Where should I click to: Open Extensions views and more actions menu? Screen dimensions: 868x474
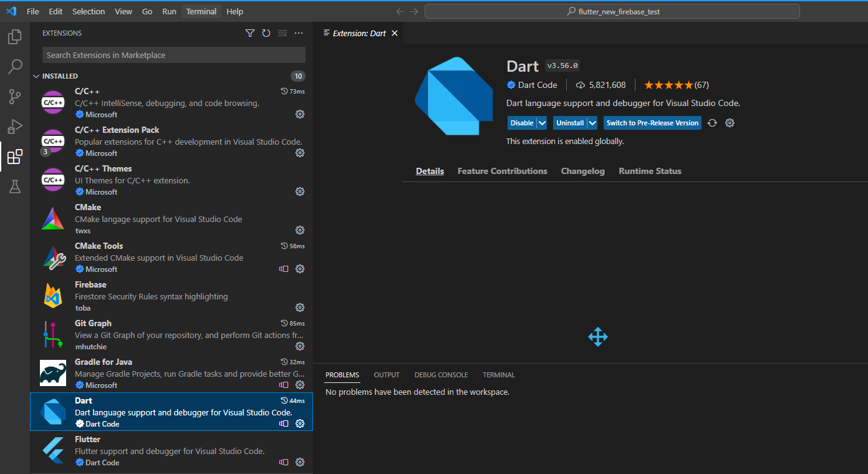(299, 33)
